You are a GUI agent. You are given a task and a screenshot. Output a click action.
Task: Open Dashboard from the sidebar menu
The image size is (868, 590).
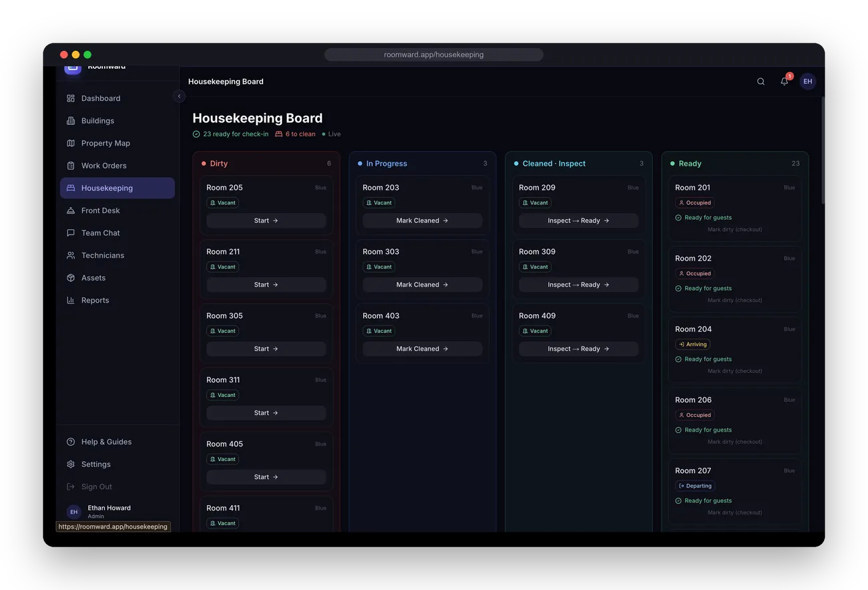(118, 98)
